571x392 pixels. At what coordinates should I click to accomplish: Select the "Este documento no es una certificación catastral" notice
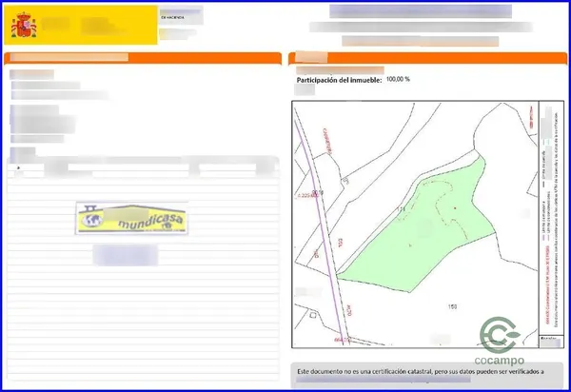tap(421, 372)
